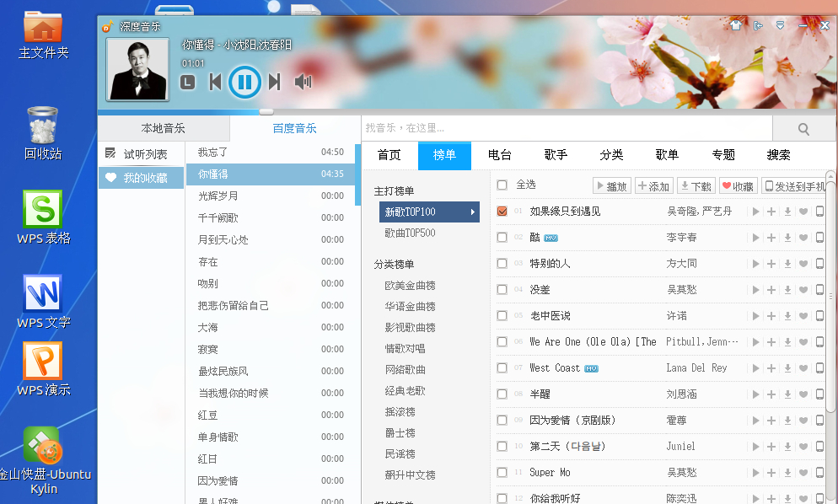838x504 pixels.
Task: Download 半醒 using its download icon
Action: point(787,394)
